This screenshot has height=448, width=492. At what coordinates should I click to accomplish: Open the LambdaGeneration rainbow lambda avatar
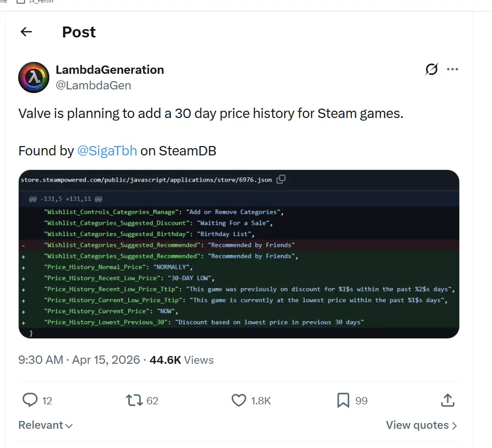click(x=34, y=77)
